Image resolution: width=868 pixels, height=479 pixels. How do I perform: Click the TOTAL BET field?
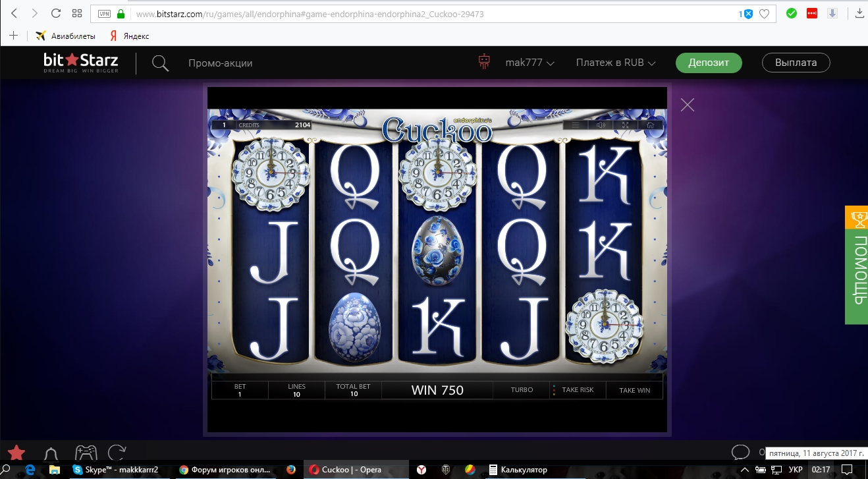click(x=354, y=390)
